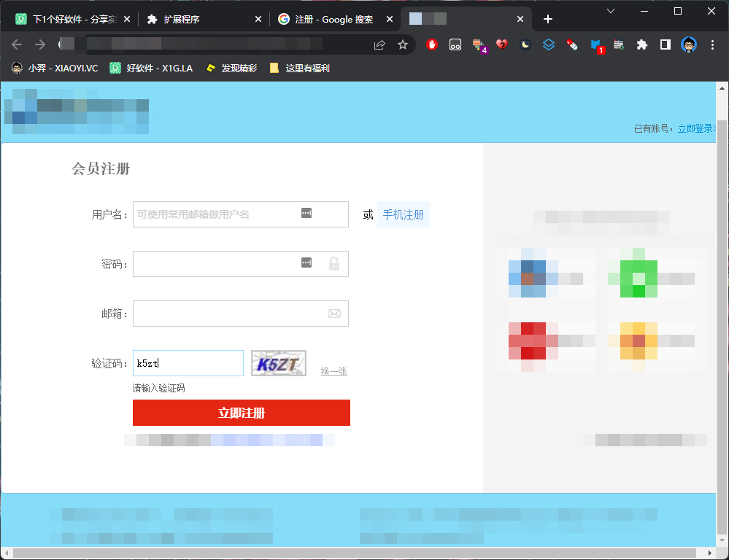Close the 注册 - Google 搜索 tab

pyautogui.click(x=390, y=19)
